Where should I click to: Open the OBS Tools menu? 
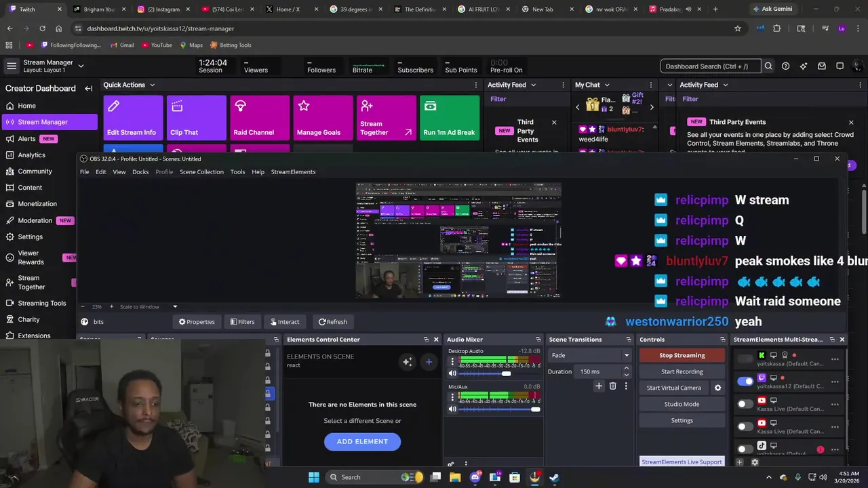[237, 172]
